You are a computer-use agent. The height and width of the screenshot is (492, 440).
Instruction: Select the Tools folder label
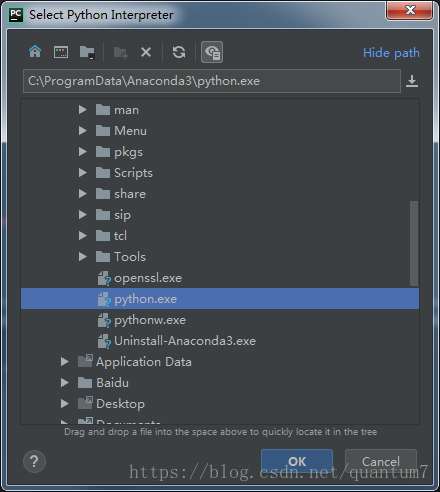click(x=130, y=257)
